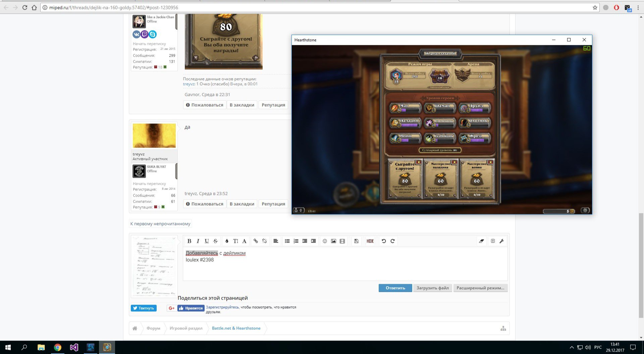The width and height of the screenshot is (644, 354).
Task: Apply underline in the reply editor
Action: 207,241
